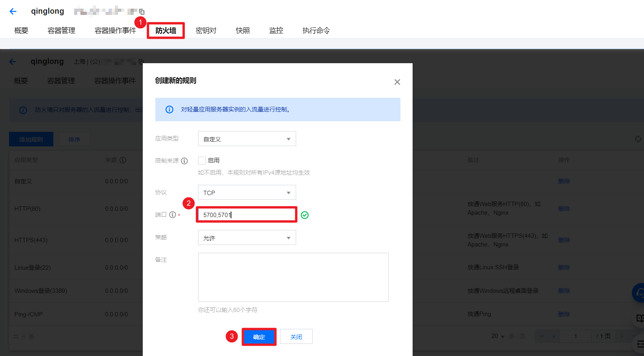This screenshot has height=356, width=644.
Task: Click the Linux登录(22) cell in the rule table
Action: coord(33,268)
